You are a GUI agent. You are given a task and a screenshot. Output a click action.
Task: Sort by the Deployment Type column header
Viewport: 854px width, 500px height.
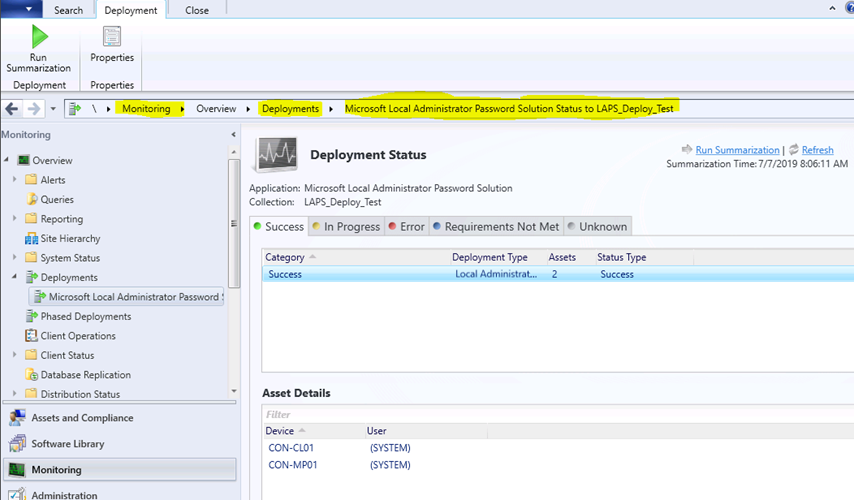pyautogui.click(x=498, y=257)
